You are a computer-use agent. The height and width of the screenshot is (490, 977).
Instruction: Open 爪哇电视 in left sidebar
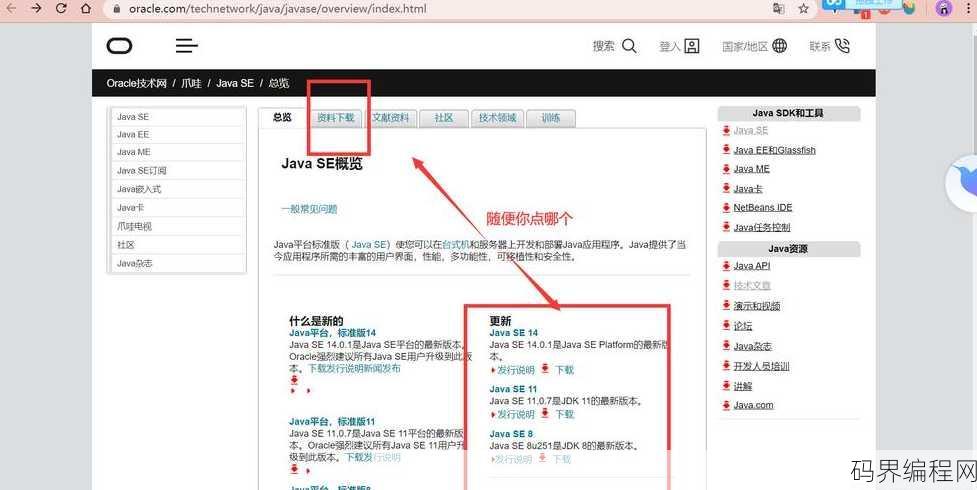178,226
